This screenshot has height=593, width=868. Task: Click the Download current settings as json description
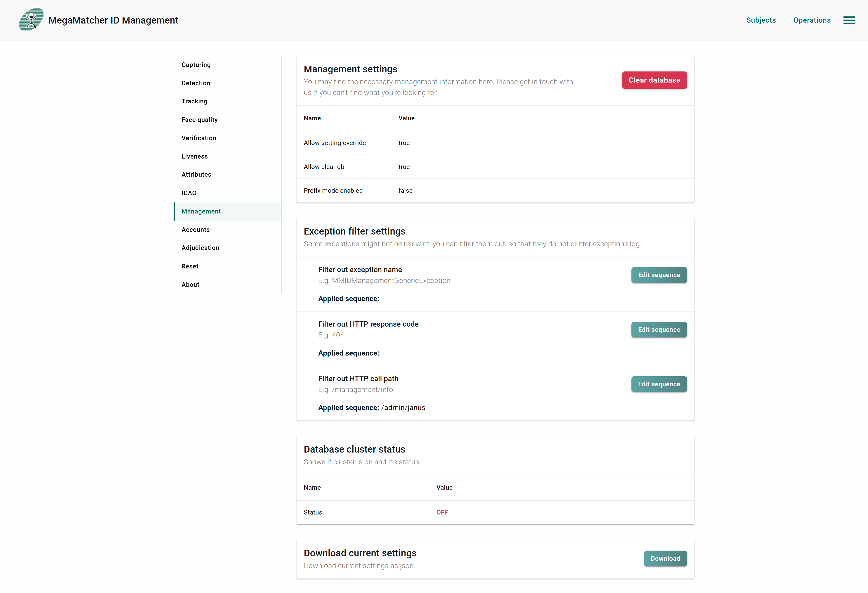(359, 566)
